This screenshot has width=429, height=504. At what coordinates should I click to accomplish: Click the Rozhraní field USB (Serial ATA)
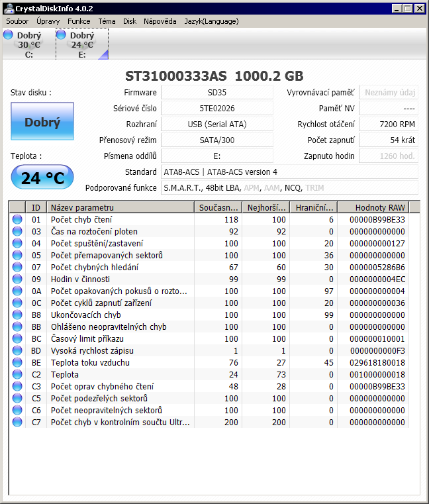[217, 124]
